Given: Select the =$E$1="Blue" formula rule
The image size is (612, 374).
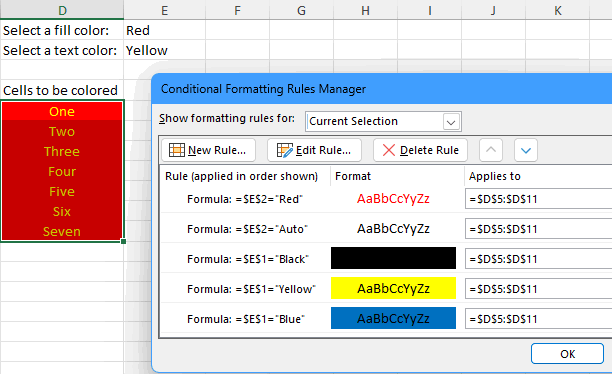Looking at the screenshot, I should point(246,319).
